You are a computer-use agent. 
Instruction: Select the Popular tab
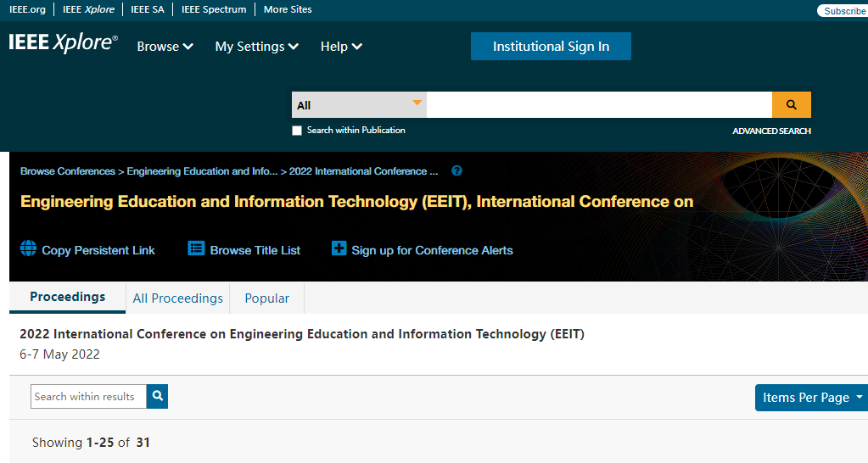click(x=266, y=298)
